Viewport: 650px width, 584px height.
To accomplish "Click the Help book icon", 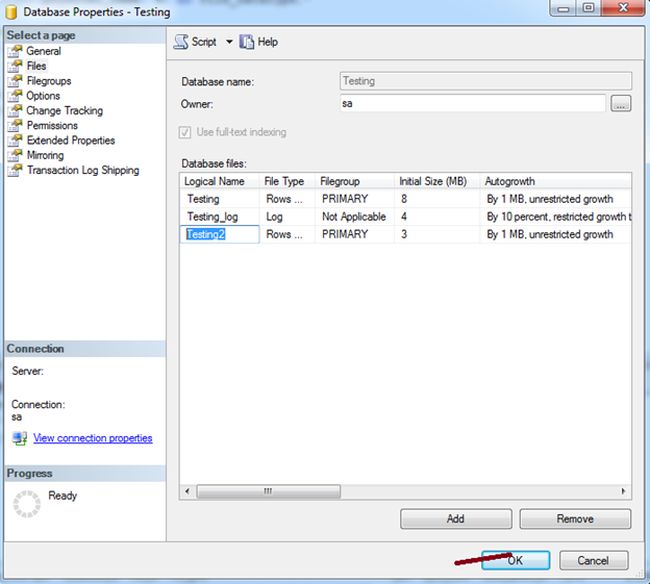I will tap(247, 42).
